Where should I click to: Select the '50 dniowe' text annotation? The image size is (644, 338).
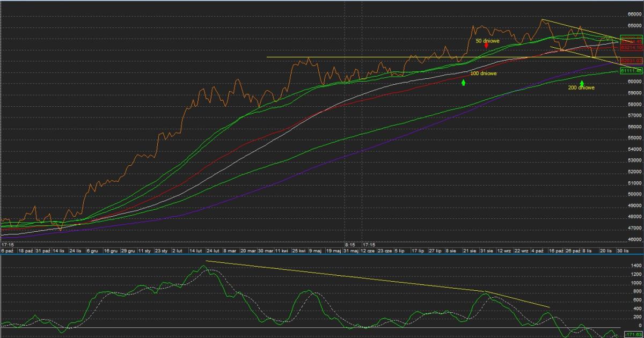[488, 40]
